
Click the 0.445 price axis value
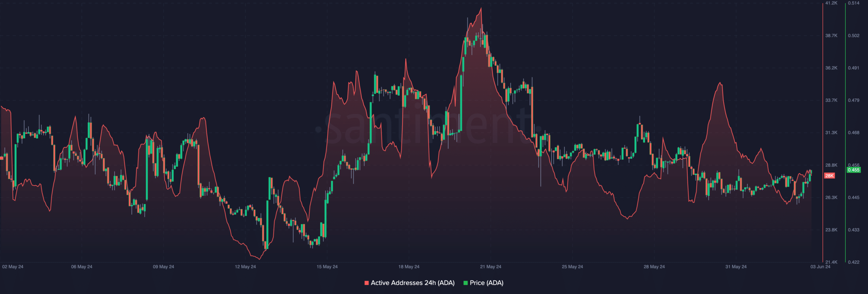tap(854, 197)
